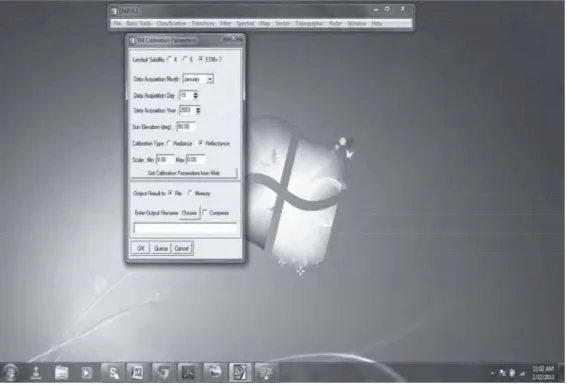Maximize the ENVI main window
567x385 pixels.
tap(387, 9)
